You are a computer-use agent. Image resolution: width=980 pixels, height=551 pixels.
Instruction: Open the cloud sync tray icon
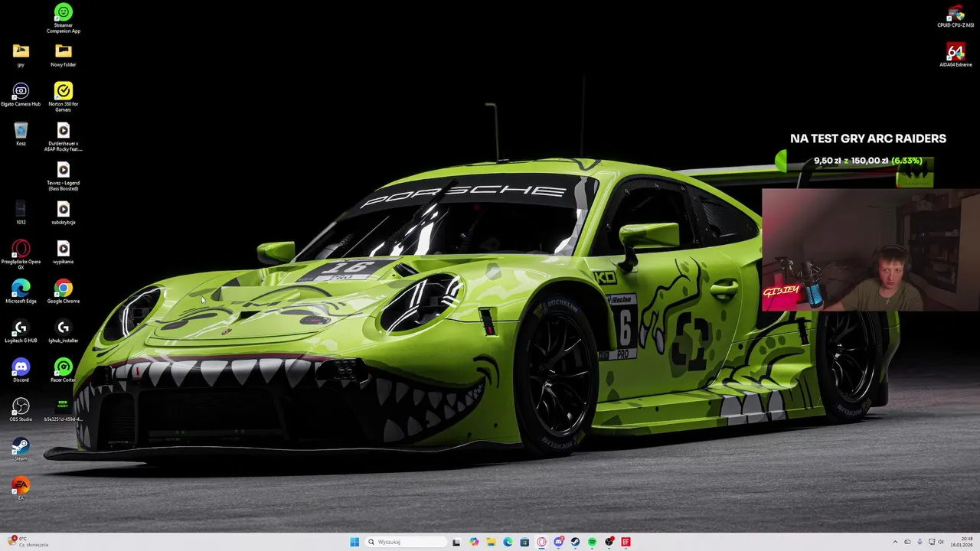pos(907,542)
